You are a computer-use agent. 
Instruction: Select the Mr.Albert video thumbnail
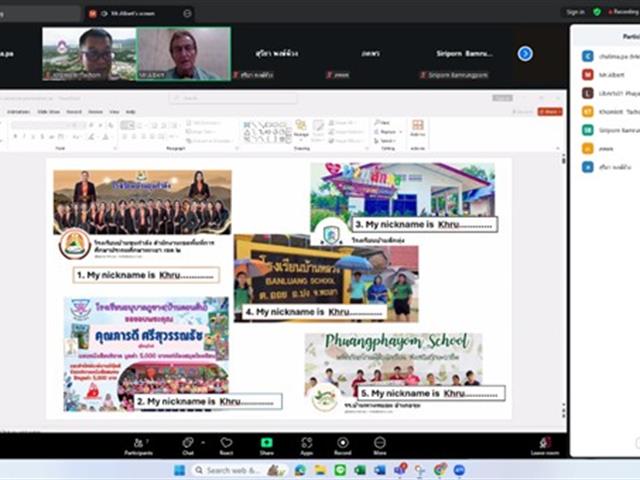183,53
